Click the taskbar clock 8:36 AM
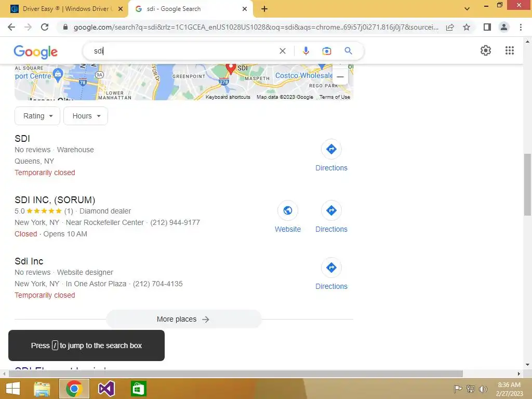 coord(509,385)
